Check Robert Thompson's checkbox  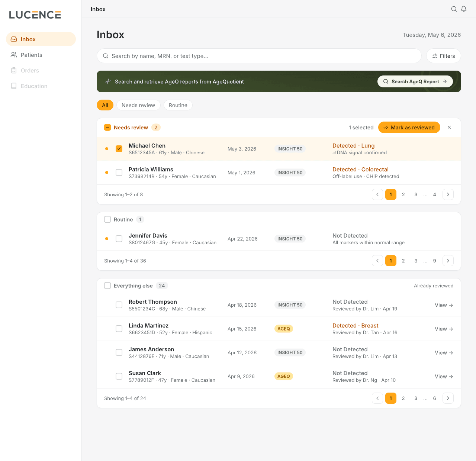[x=119, y=305]
